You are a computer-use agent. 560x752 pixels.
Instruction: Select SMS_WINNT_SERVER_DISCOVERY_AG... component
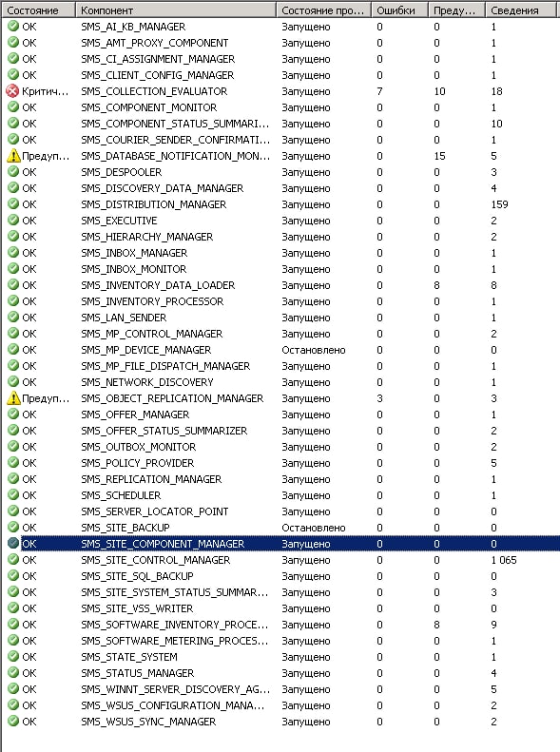tap(176, 689)
